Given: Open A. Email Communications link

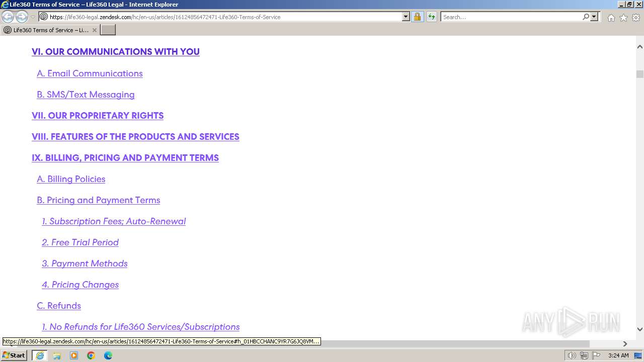Looking at the screenshot, I should point(90,73).
